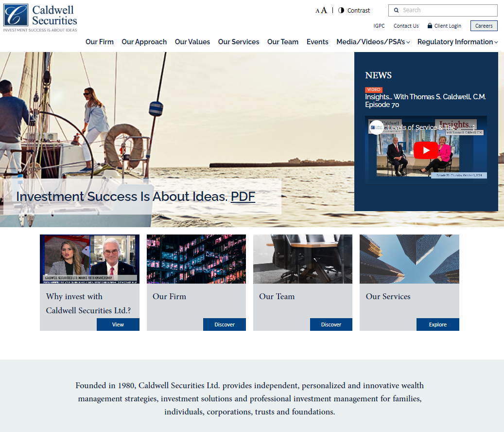Click the Our Team card title
Image resolution: width=504 pixels, height=432 pixels.
[277, 296]
